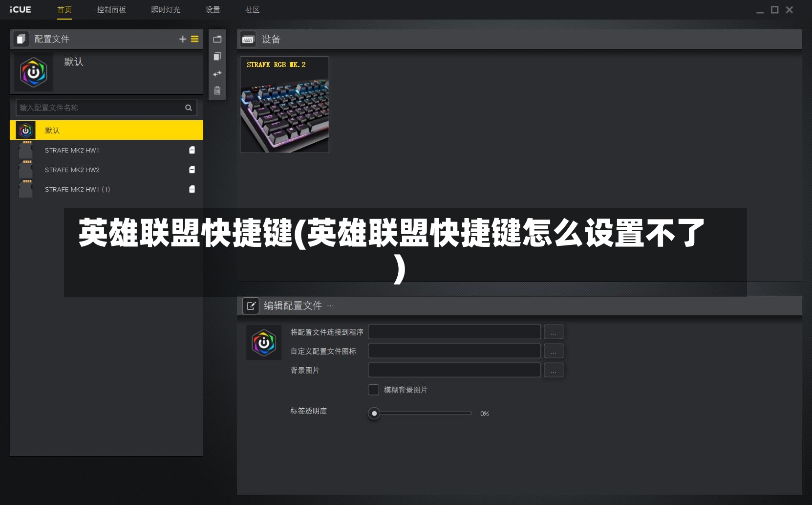Click the 设备 keyboard header icon
Image resolution: width=812 pixels, height=505 pixels.
248,39
